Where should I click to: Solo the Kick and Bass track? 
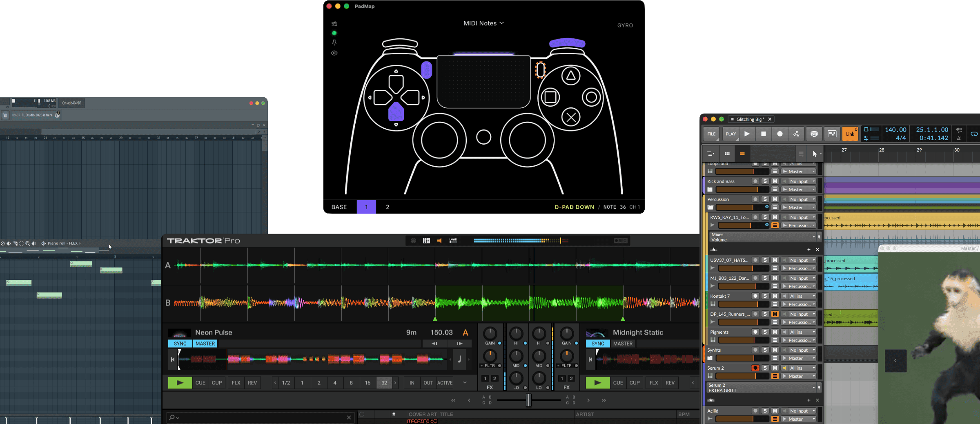click(x=765, y=181)
